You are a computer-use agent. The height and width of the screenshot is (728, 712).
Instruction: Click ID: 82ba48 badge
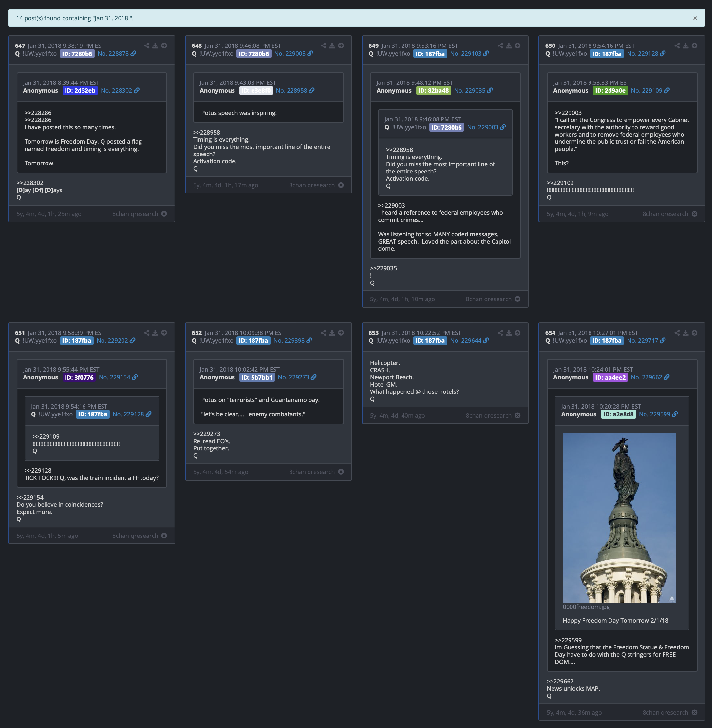433,90
